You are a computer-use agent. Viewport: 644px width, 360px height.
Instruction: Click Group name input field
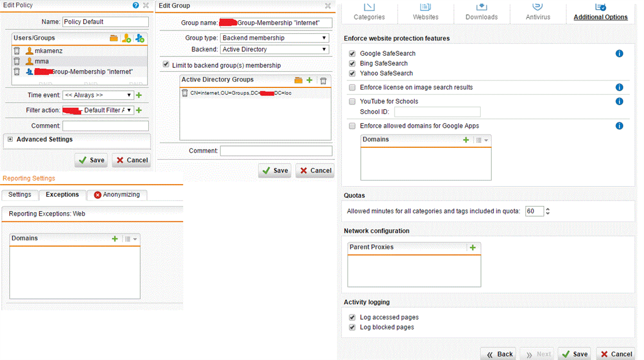[x=276, y=22]
